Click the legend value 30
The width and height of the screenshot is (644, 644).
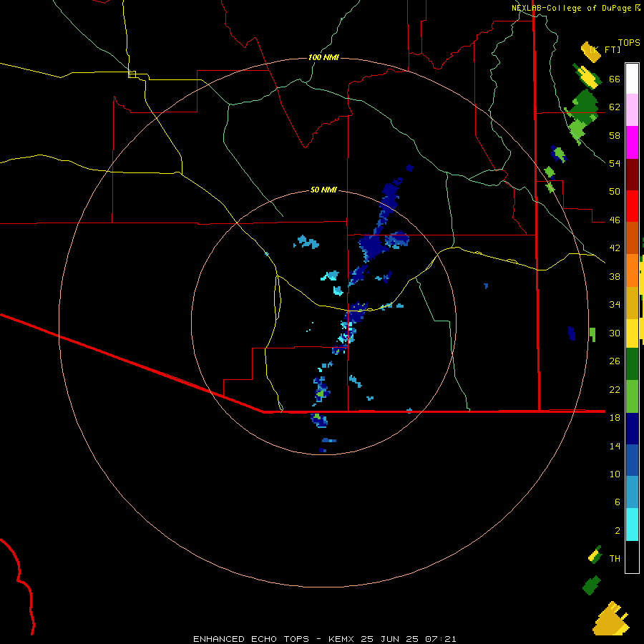tap(615, 333)
